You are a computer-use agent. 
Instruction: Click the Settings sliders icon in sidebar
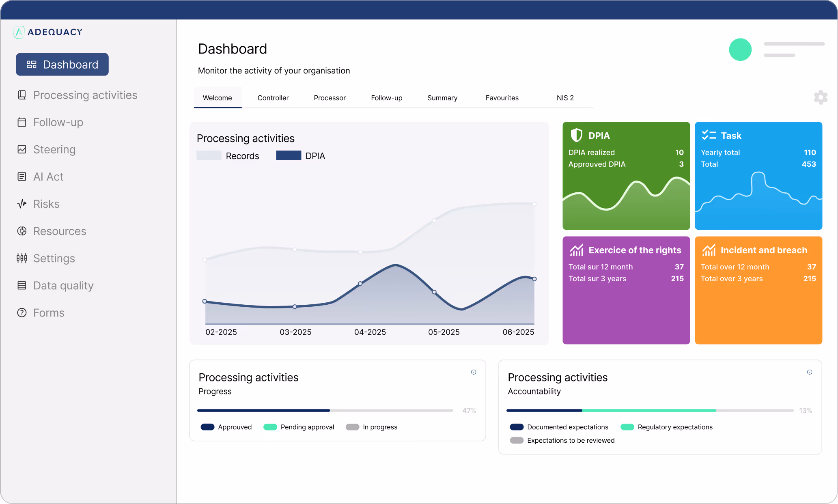[22, 258]
